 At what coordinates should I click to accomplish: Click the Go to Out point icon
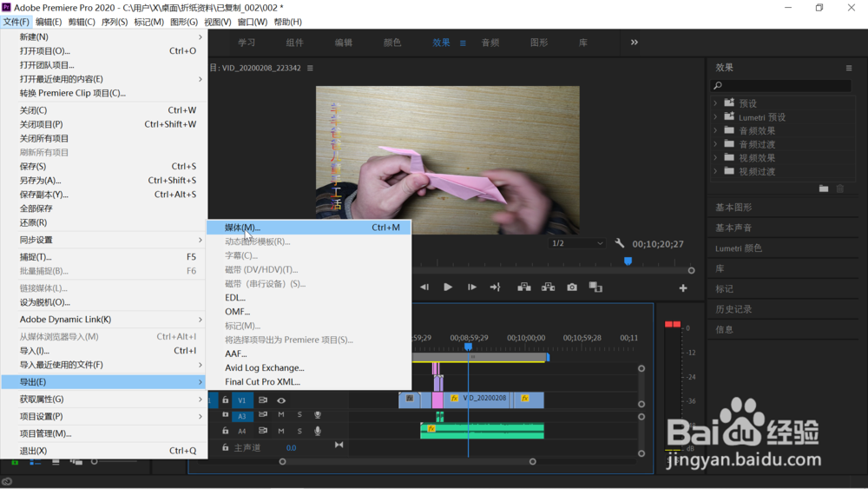pyautogui.click(x=495, y=287)
